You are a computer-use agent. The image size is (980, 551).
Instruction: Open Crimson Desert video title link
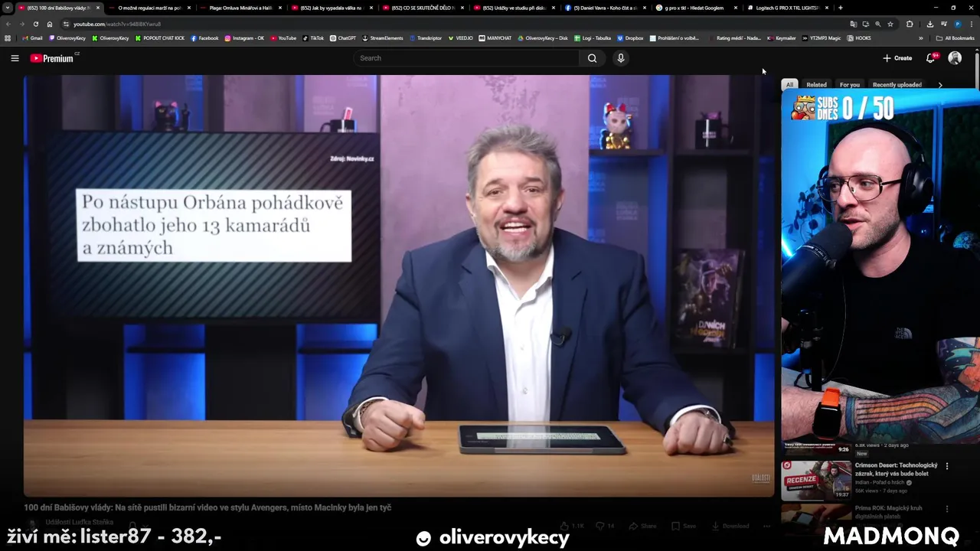click(897, 469)
